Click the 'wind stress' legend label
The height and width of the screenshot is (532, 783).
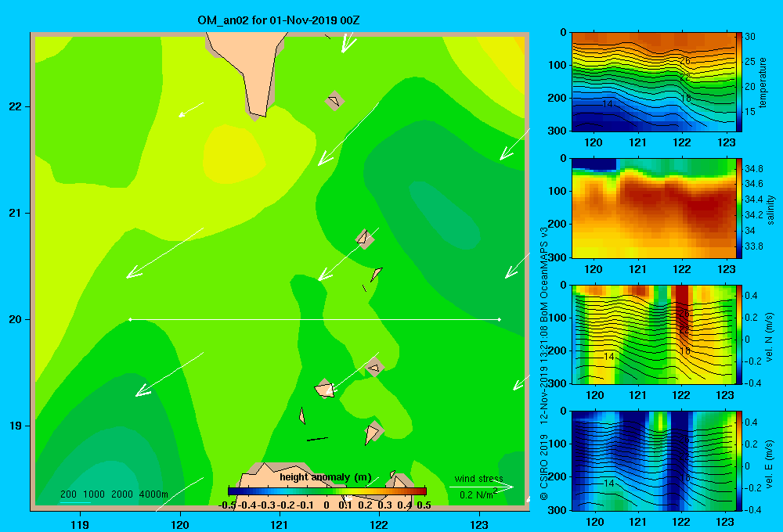(479, 479)
